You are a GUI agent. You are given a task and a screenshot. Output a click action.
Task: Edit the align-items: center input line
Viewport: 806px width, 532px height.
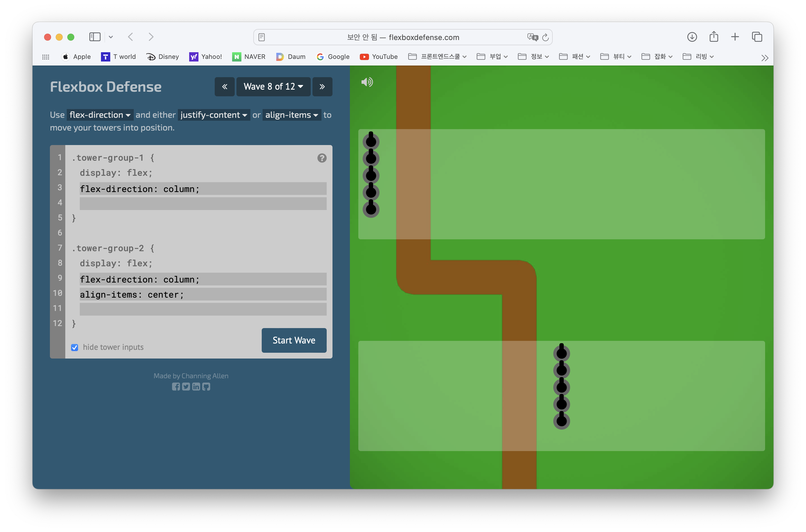203,294
